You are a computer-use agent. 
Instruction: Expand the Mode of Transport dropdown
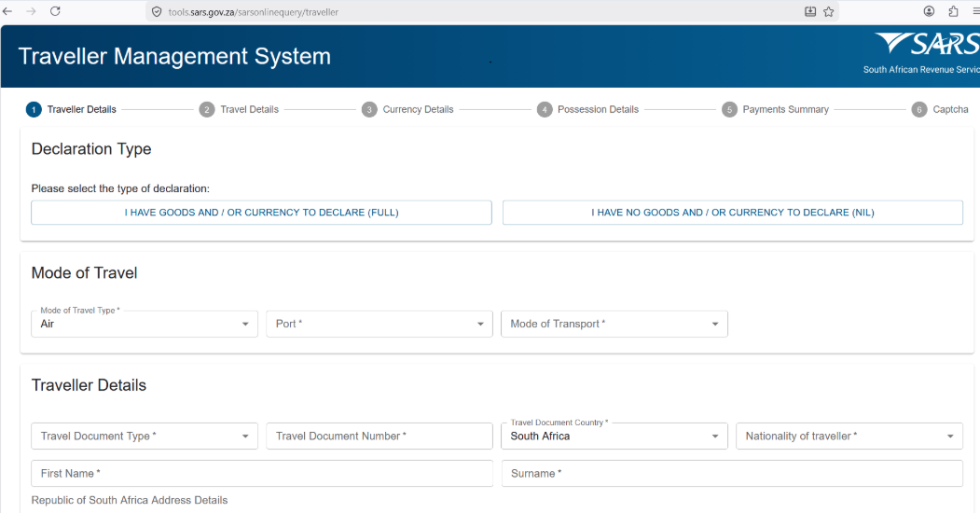click(x=614, y=324)
